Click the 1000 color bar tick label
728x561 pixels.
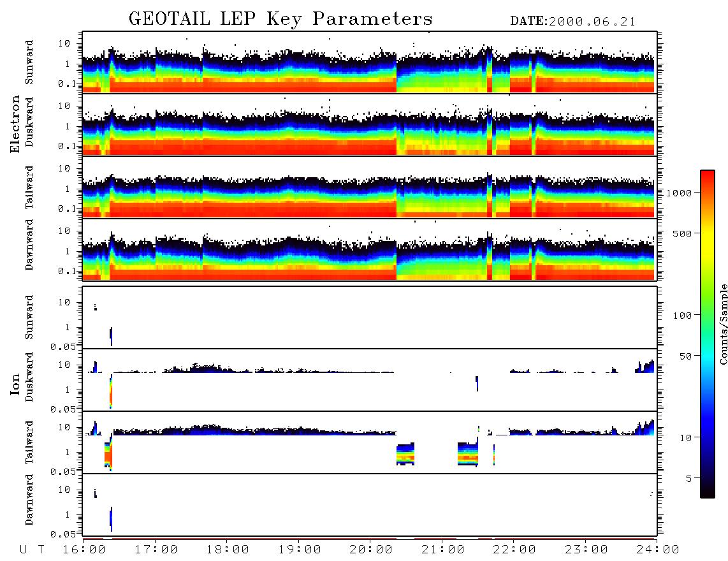(x=679, y=193)
